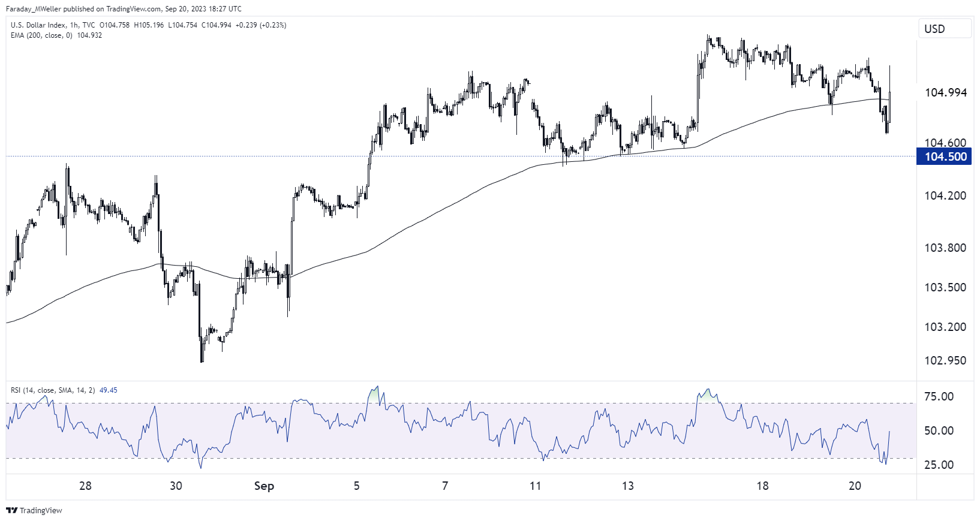Select the EMA (200, close, 0) indicator legend
980x521 pixels.
[x=41, y=35]
